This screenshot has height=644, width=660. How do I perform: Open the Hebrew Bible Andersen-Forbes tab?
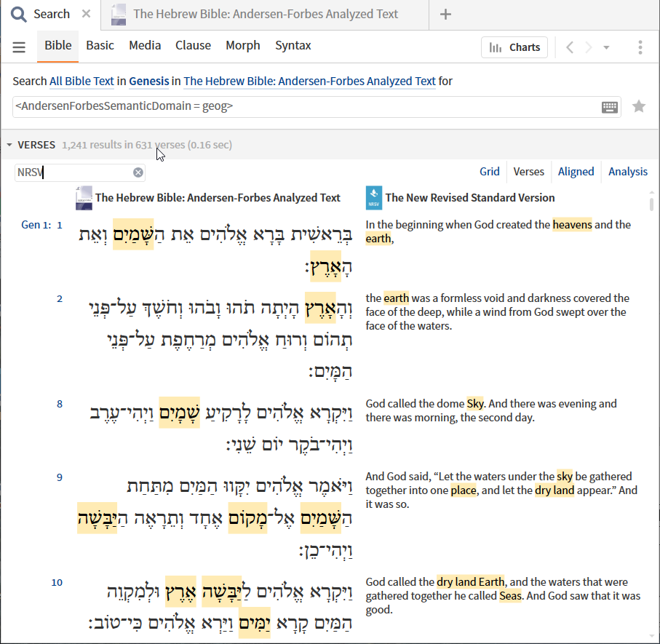pyautogui.click(x=265, y=15)
